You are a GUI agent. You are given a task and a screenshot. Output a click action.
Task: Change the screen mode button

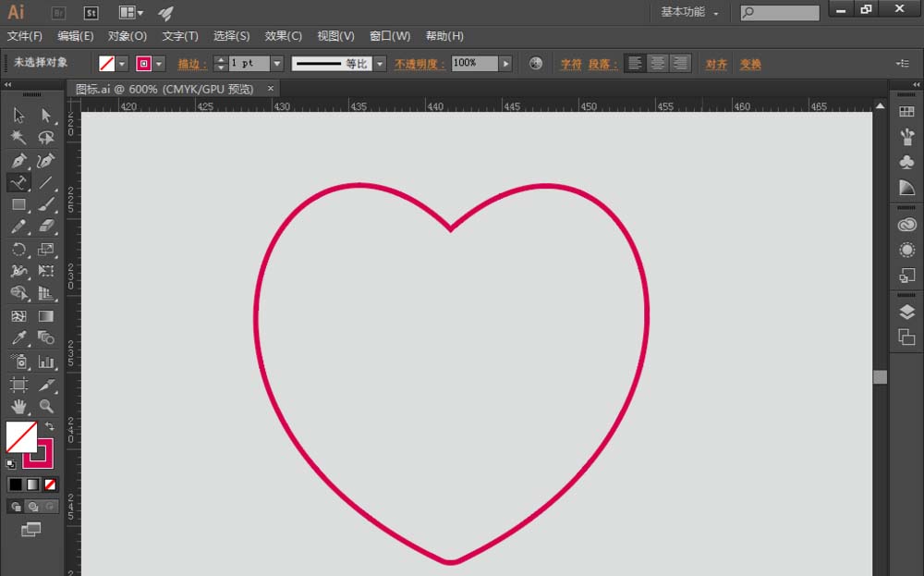tap(30, 530)
